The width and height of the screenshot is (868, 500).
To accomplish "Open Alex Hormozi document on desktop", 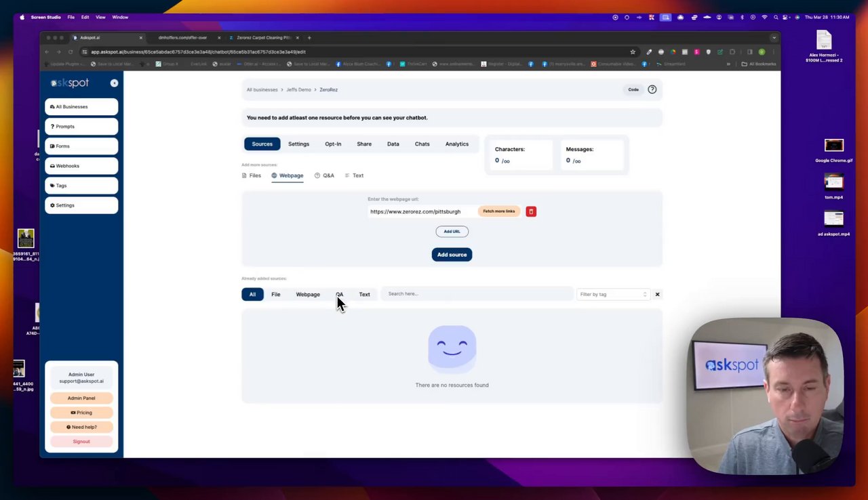I will pos(824,46).
